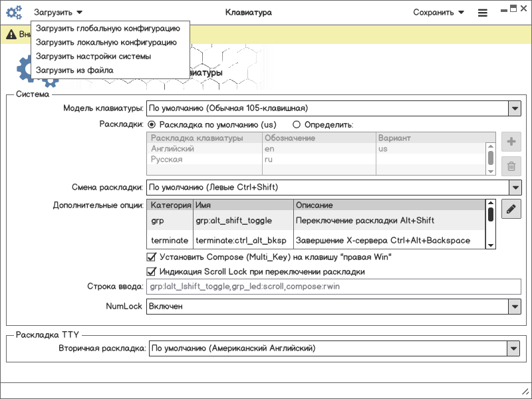Expand the "Модель клавиатуры" dropdown
Viewport: 532px width, 399px height.
pyautogui.click(x=514, y=108)
